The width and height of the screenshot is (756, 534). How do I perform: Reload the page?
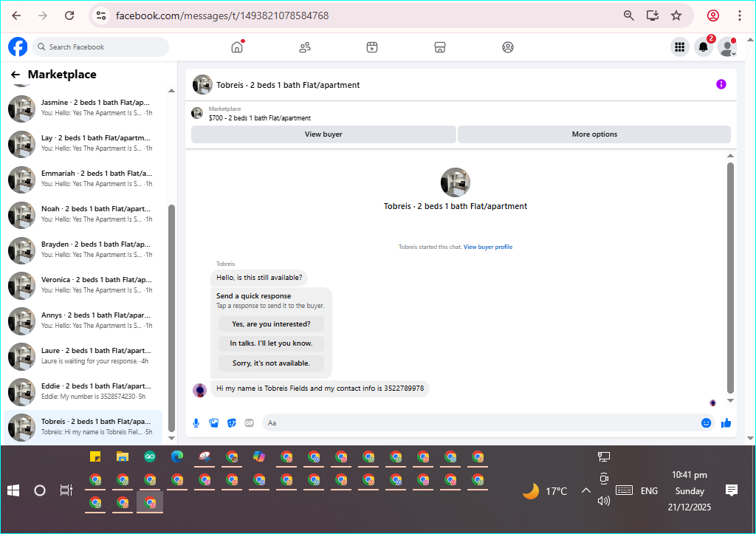(69, 16)
